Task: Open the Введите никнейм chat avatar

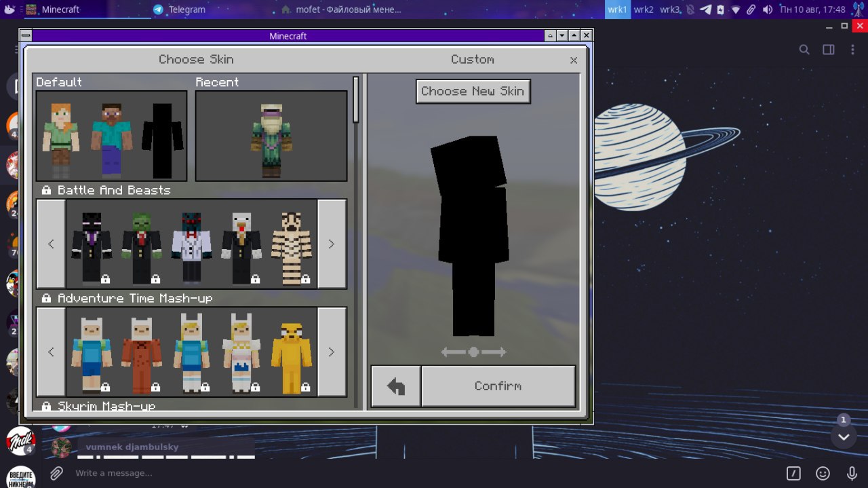Action: coord(21,477)
